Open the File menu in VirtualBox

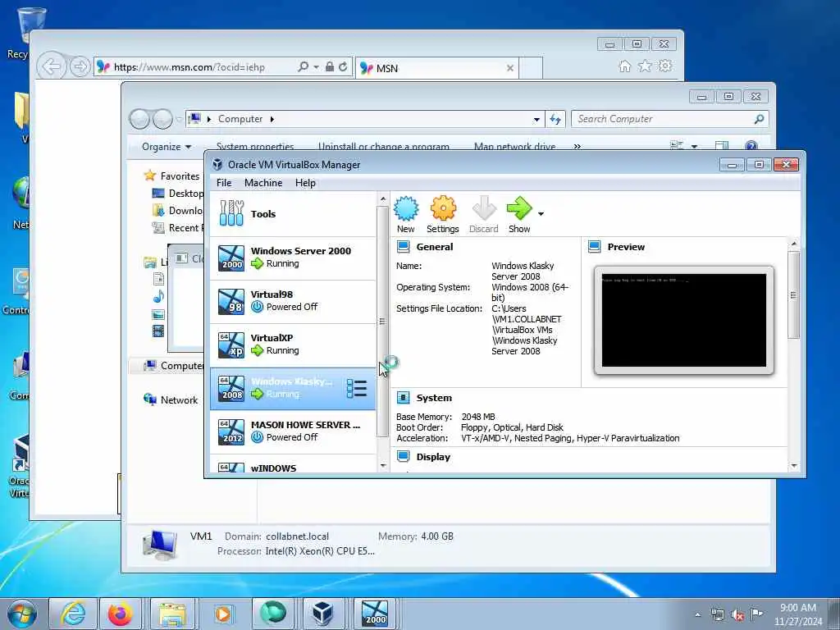tap(224, 183)
